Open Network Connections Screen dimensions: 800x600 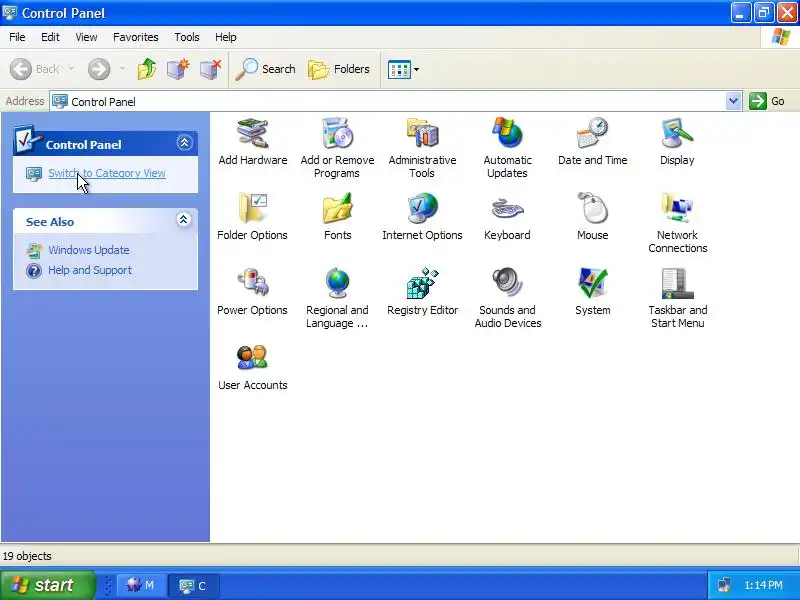pyautogui.click(x=678, y=223)
